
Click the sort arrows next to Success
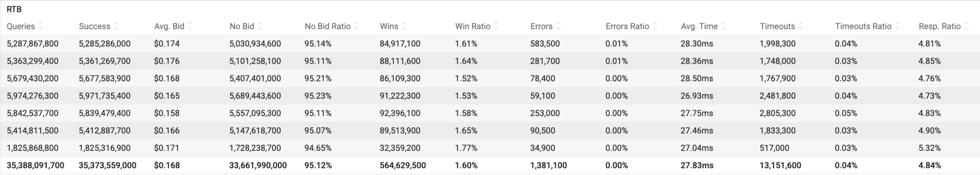click(x=116, y=26)
